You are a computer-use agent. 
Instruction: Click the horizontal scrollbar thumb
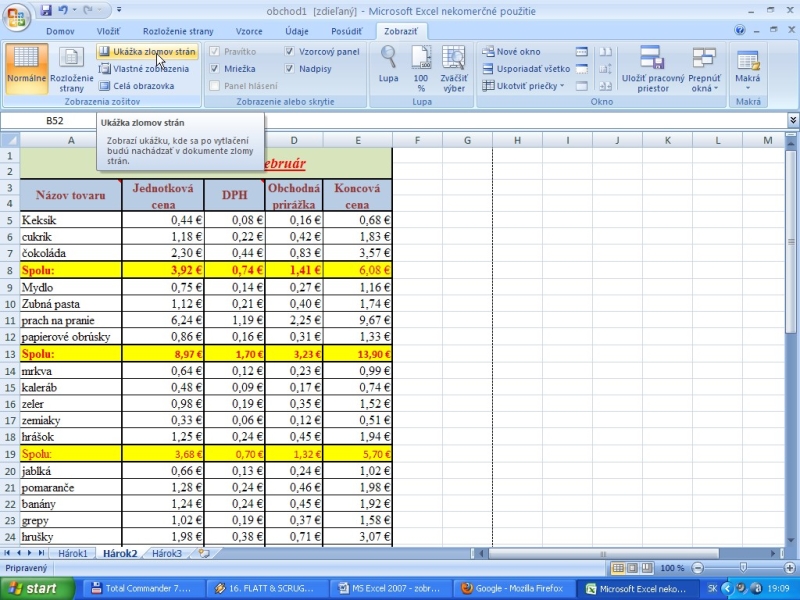(604, 553)
